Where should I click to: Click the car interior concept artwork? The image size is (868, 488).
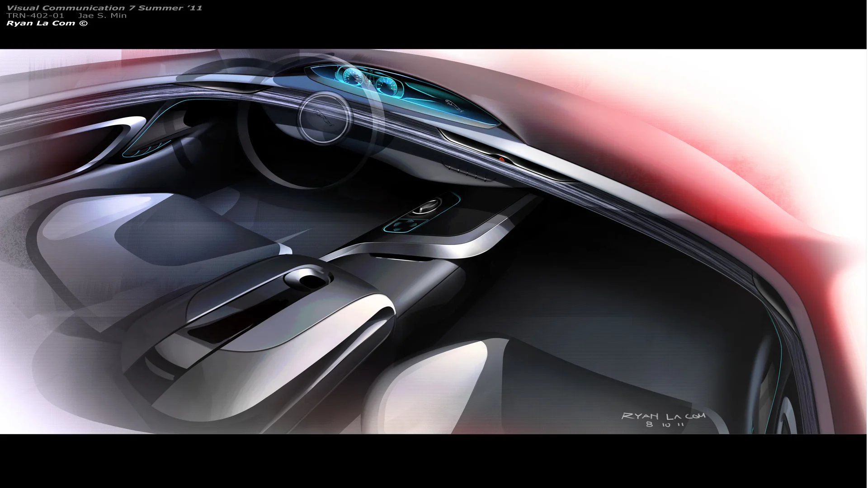(x=433, y=241)
